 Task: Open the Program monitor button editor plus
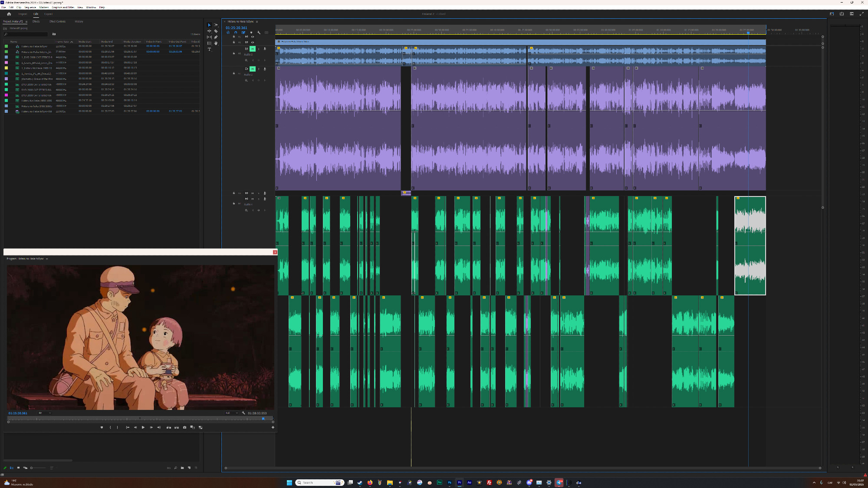(273, 427)
